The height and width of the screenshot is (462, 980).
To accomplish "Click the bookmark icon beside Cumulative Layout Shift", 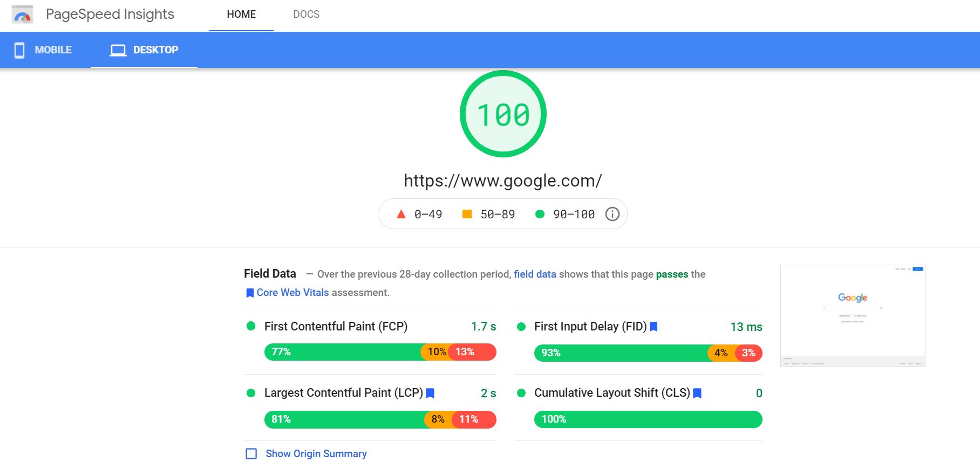I will (x=697, y=393).
